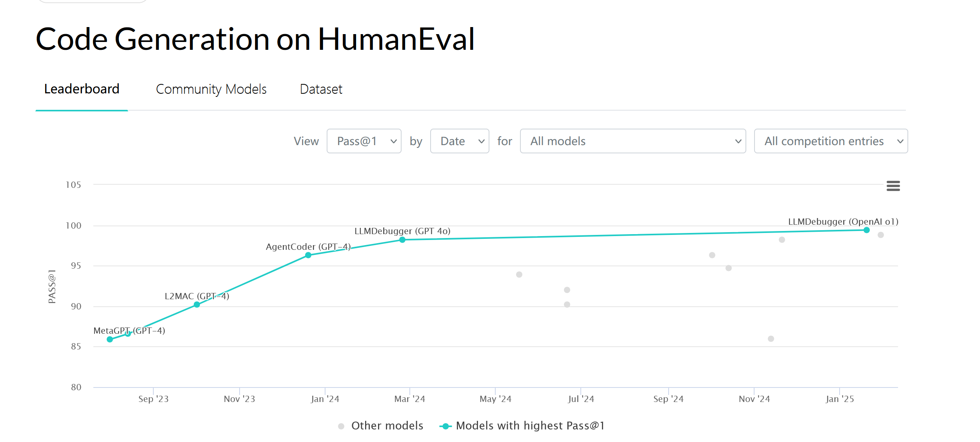Click the MetaGPT (GPT-4) data point

pyautogui.click(x=109, y=339)
